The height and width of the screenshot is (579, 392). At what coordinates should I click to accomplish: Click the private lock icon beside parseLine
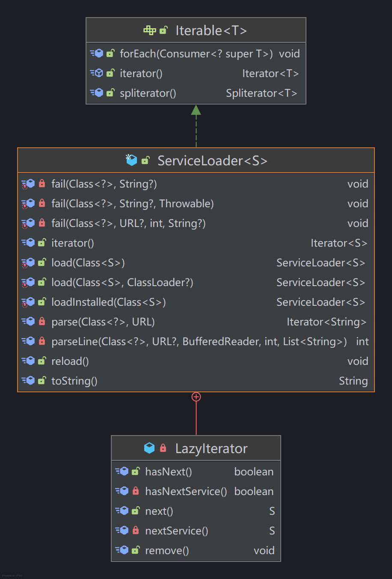point(42,341)
